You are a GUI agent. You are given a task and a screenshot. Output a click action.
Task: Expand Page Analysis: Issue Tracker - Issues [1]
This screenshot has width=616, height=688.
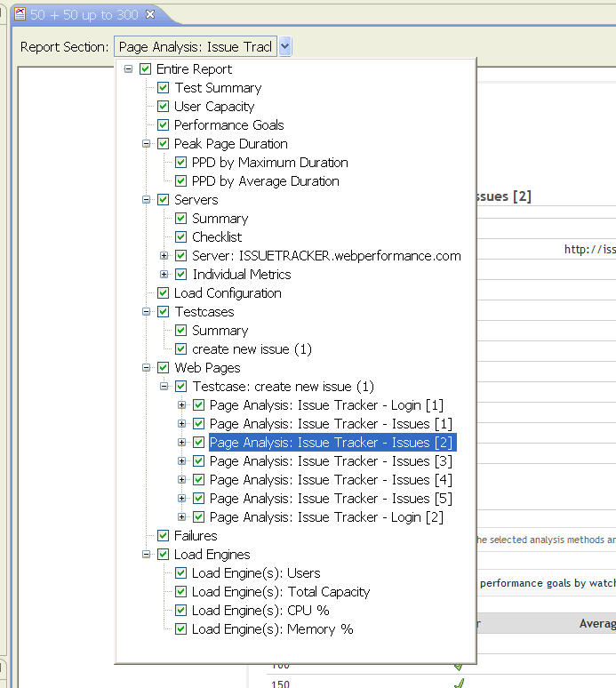pyautogui.click(x=181, y=423)
